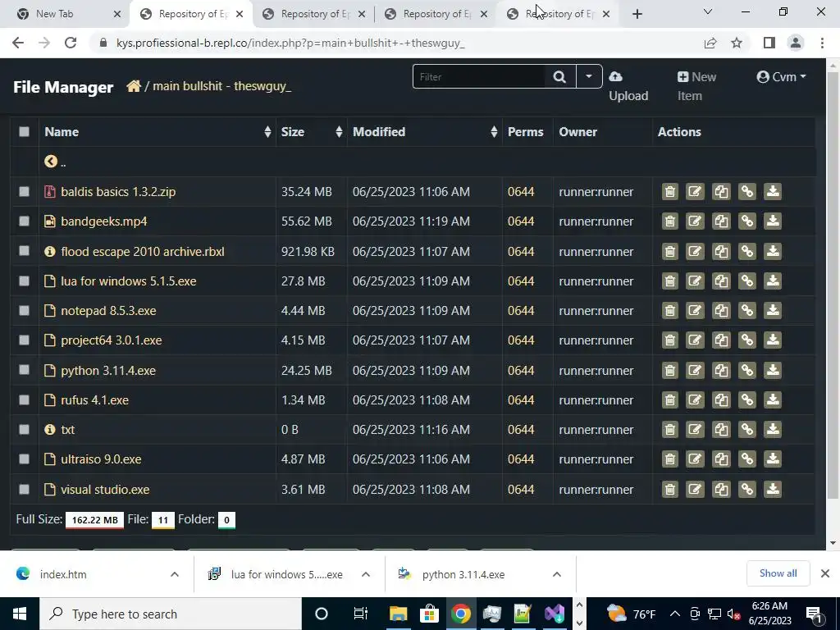Rename flood escape 2010 archive.rbxl with edit icon
Screen dimensions: 840x630
[x=695, y=251]
